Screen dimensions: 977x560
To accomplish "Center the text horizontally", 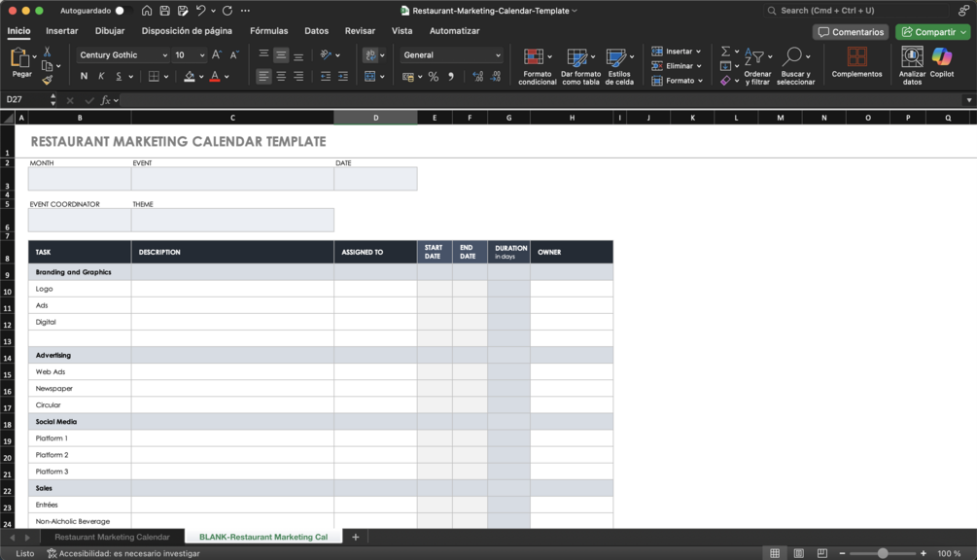I will 281,76.
